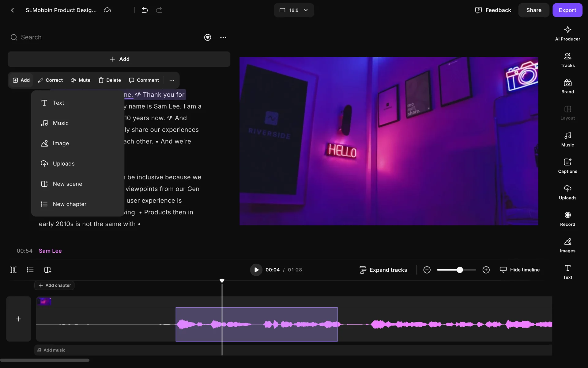This screenshot has width=588, height=368.
Task: Click the zoom in plus icon
Action: [x=486, y=270]
